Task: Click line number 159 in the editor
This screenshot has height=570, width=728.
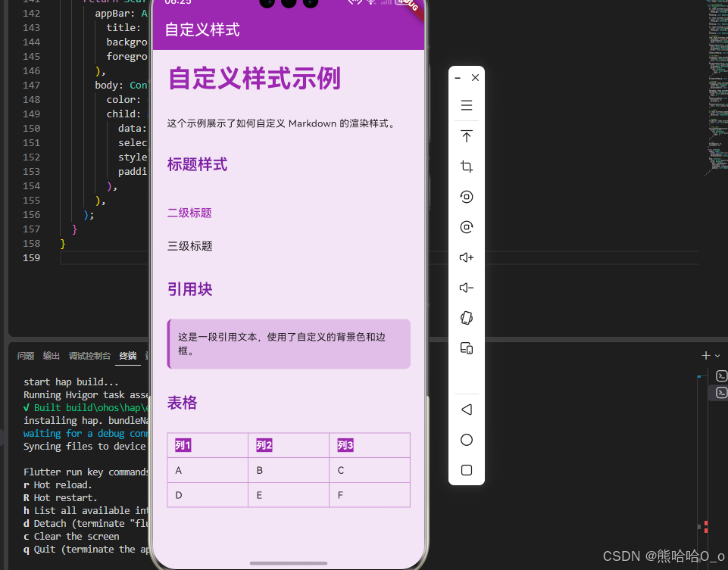Action: coord(32,258)
